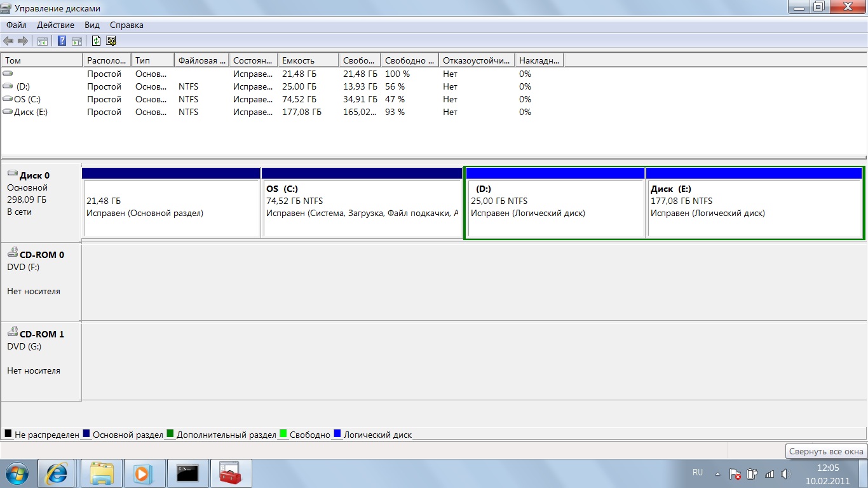Viewport: 868px width, 488px height.
Task: Click the Свободно legend label
Action: [310, 435]
